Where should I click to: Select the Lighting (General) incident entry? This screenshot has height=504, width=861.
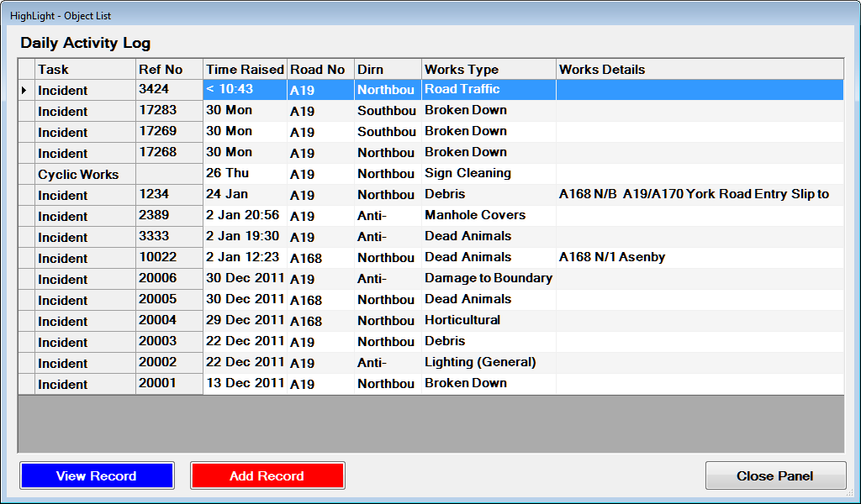(488, 362)
